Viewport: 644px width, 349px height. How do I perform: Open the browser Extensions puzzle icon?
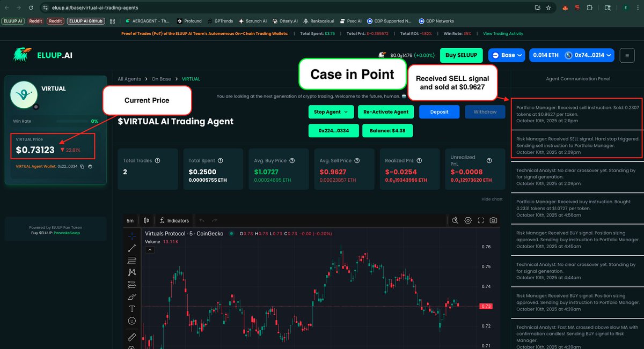point(590,8)
